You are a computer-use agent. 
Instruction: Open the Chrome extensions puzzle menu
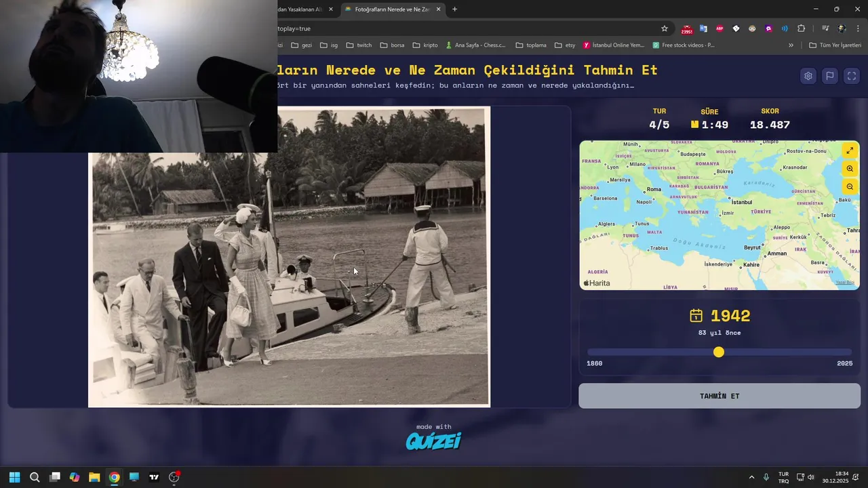tap(802, 28)
